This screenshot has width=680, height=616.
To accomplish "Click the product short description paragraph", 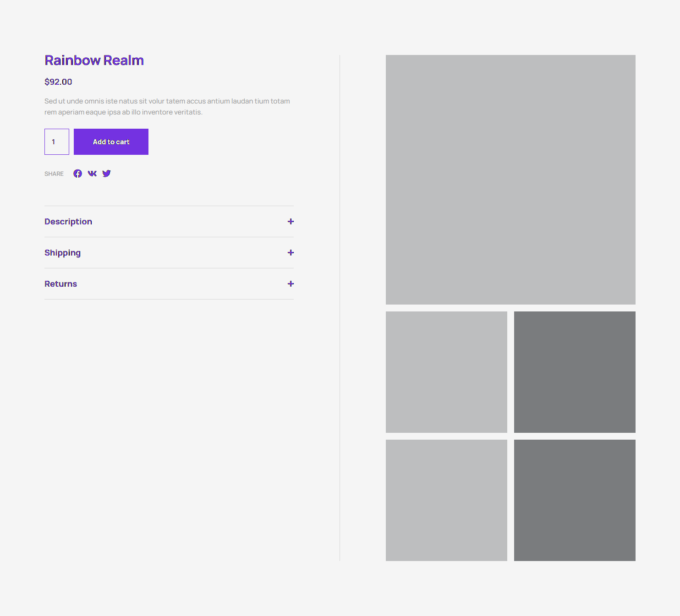I will click(167, 107).
